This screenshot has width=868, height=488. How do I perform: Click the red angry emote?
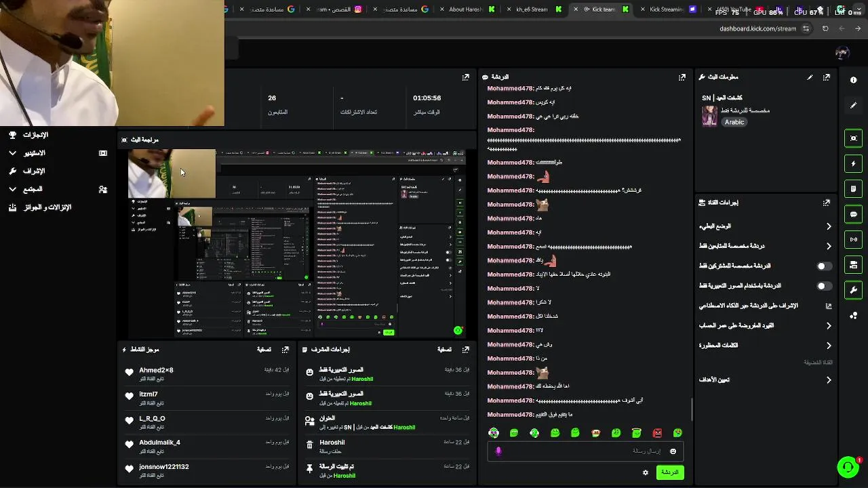click(x=657, y=433)
